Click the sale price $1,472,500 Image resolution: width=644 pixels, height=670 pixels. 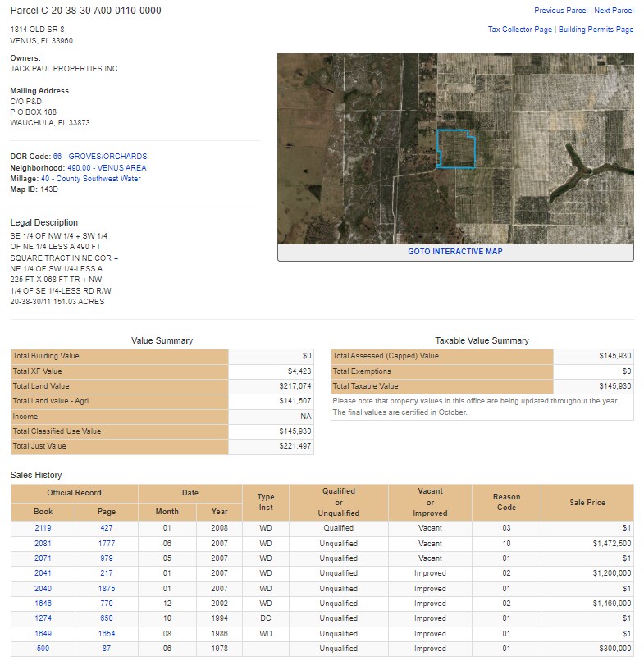[x=611, y=544]
